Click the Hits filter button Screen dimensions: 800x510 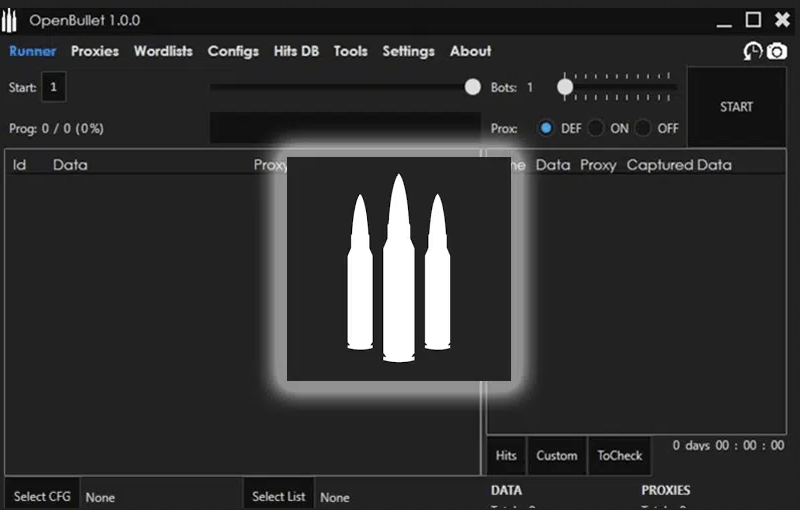pyautogui.click(x=506, y=455)
